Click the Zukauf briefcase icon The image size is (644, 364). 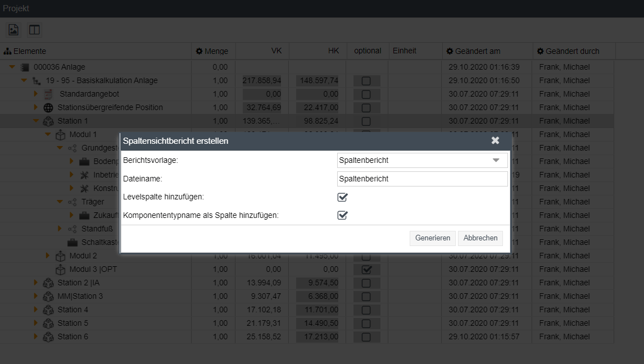pyautogui.click(x=84, y=216)
